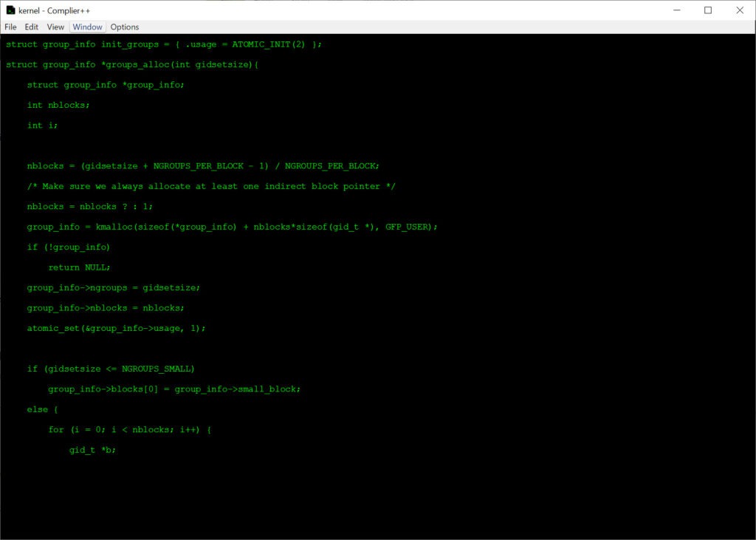756x540 pixels.
Task: Click the 'if (gidsetsize <= NGROUPS_SMALL)' line
Action: click(x=111, y=369)
